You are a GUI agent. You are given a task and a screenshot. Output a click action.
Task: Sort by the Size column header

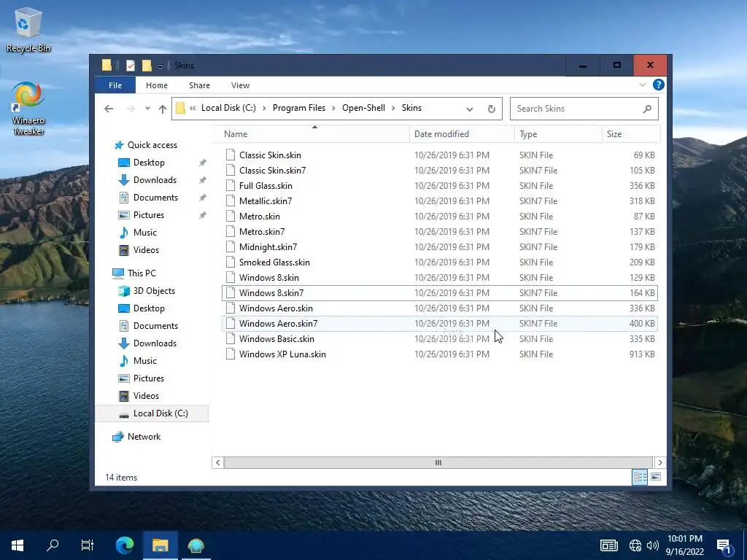pos(631,134)
